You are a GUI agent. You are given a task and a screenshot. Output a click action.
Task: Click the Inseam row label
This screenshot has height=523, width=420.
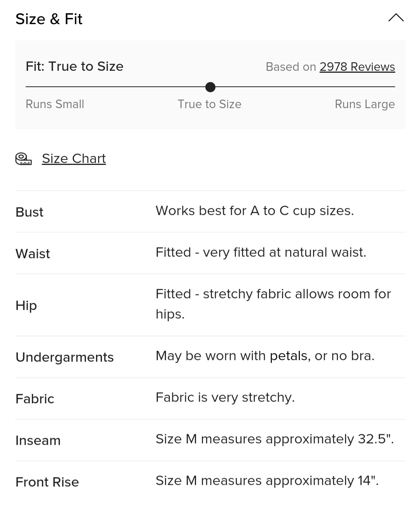coord(38,441)
